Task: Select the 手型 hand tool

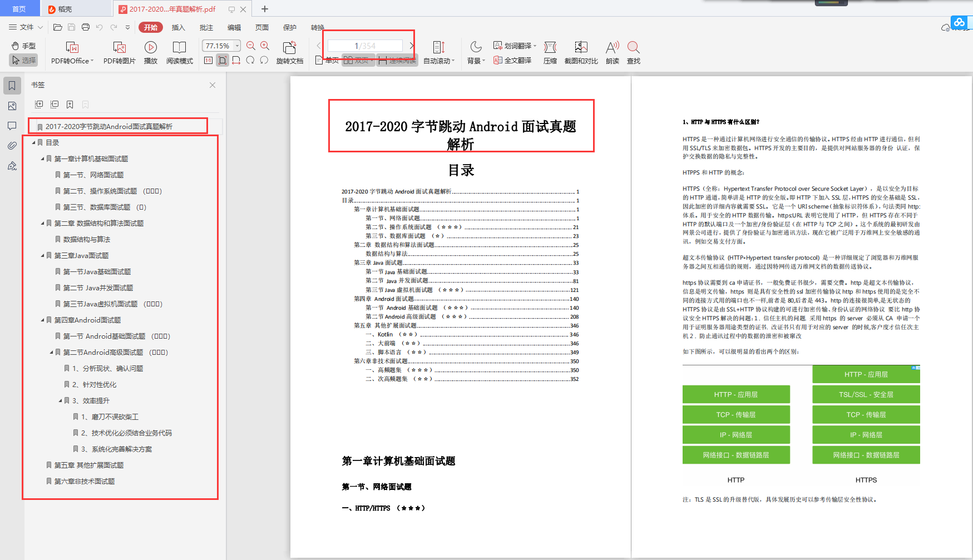Action: (23, 46)
